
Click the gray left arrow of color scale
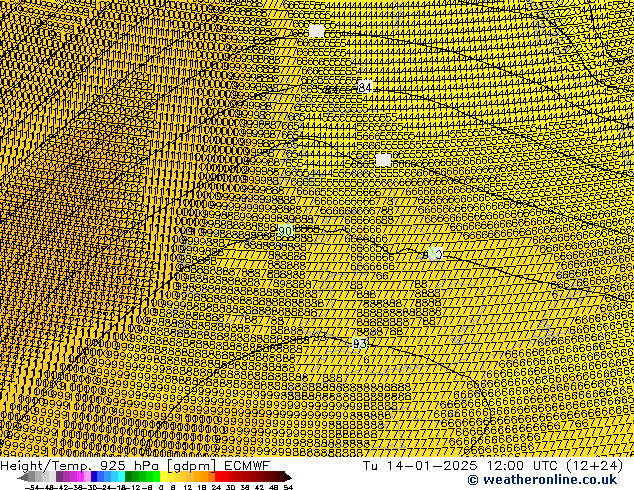23,477
